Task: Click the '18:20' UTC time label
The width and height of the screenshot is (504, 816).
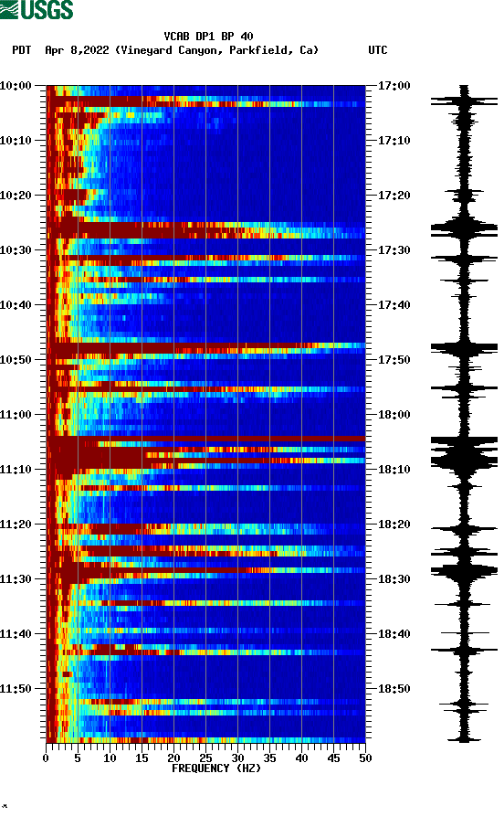Action: pos(394,525)
